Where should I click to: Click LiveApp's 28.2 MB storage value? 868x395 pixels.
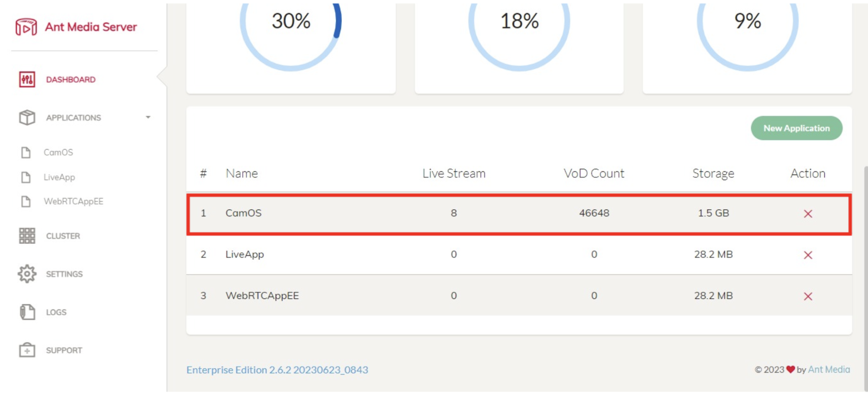click(714, 255)
